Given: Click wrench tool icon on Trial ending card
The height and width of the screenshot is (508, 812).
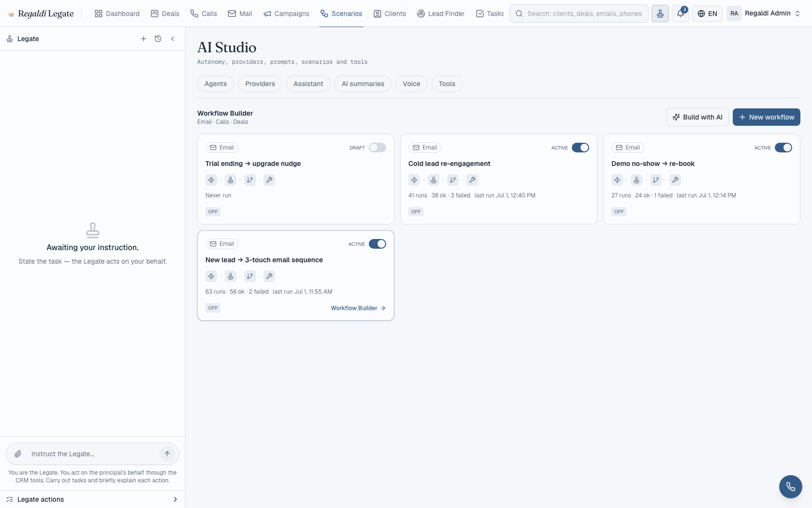Looking at the screenshot, I should click(269, 180).
